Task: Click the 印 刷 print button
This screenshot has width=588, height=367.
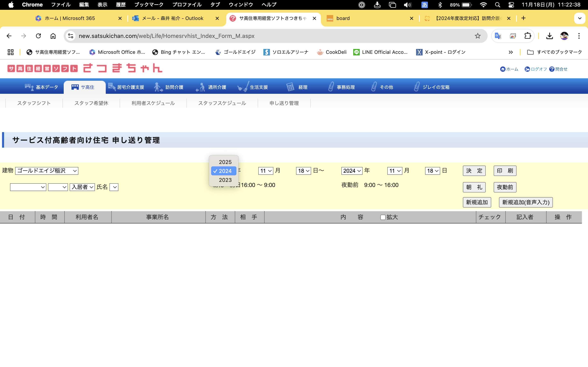Action: pos(505,171)
